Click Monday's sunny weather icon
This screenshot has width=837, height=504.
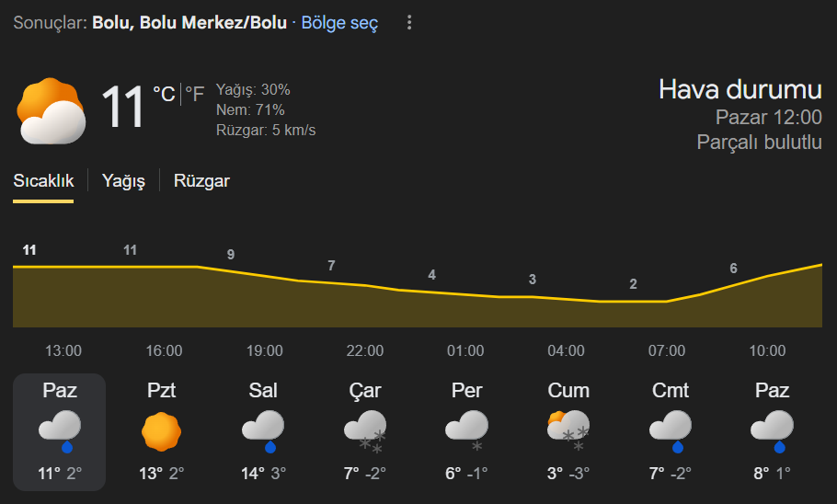(162, 431)
